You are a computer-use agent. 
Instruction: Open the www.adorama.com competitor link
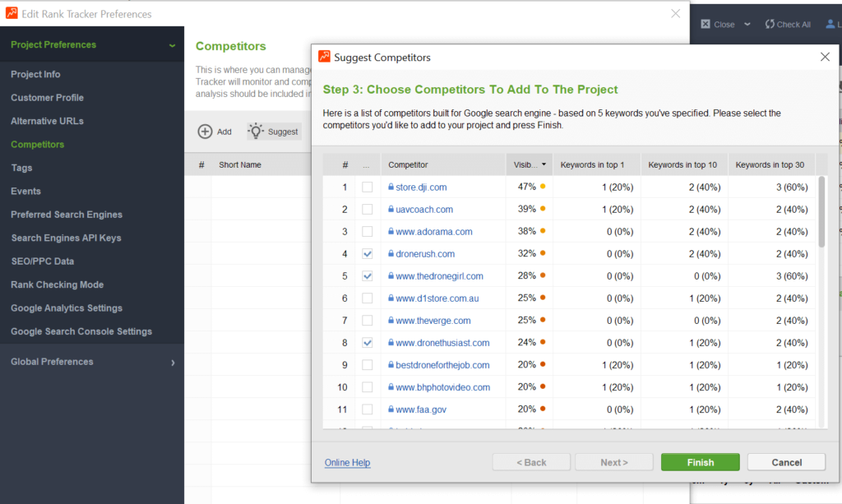pyautogui.click(x=434, y=232)
